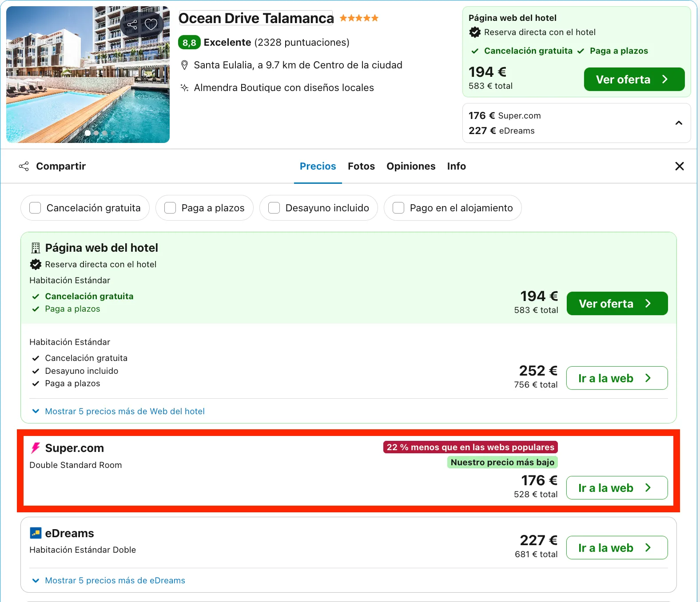This screenshot has height=602, width=700.
Task: Open the Opiniones tab
Action: click(411, 166)
